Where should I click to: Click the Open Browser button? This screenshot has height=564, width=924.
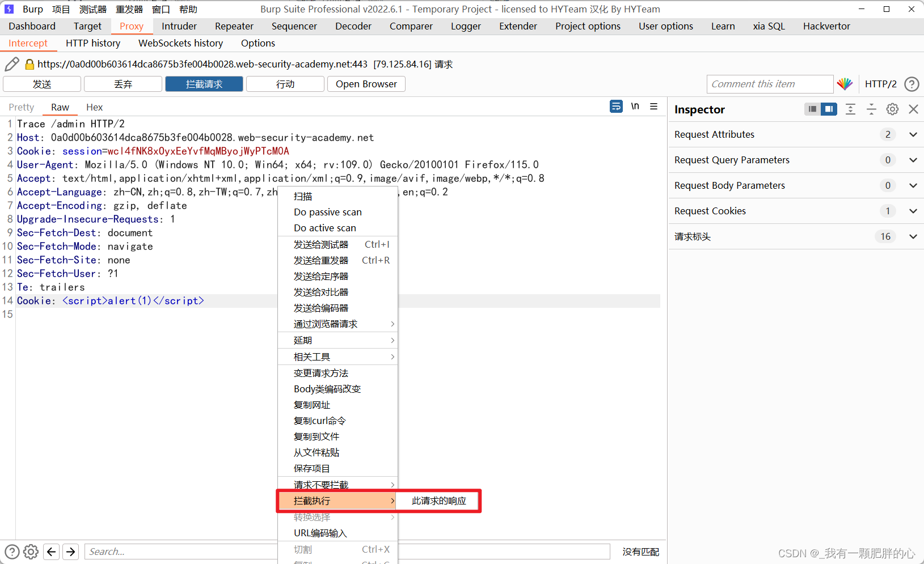click(366, 84)
